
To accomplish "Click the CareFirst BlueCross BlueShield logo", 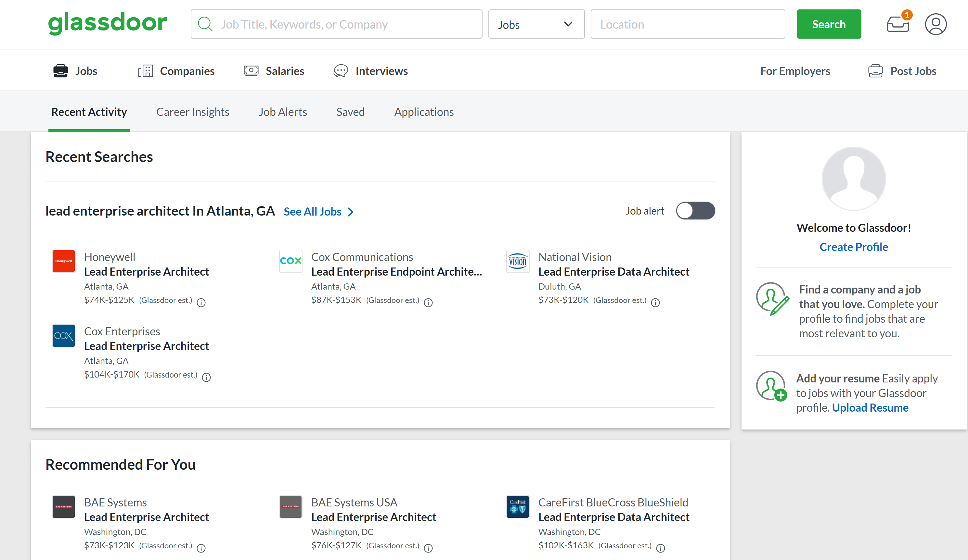I will 517,507.
